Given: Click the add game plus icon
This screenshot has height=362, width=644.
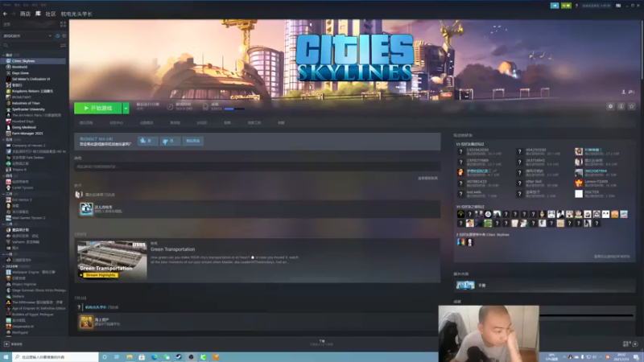Looking at the screenshot, I should [6, 344].
